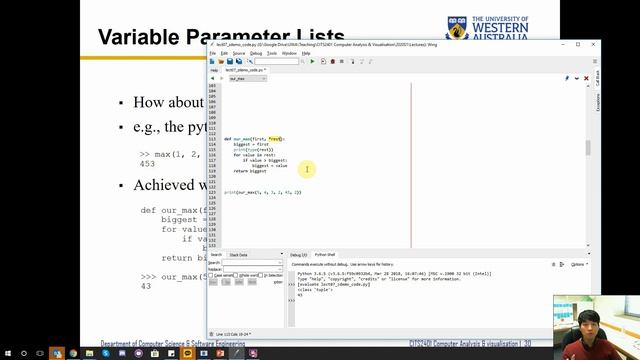The height and width of the screenshot is (360, 640).
Task: Click the first button under search checkboxes
Action: pyautogui.click(x=213, y=282)
